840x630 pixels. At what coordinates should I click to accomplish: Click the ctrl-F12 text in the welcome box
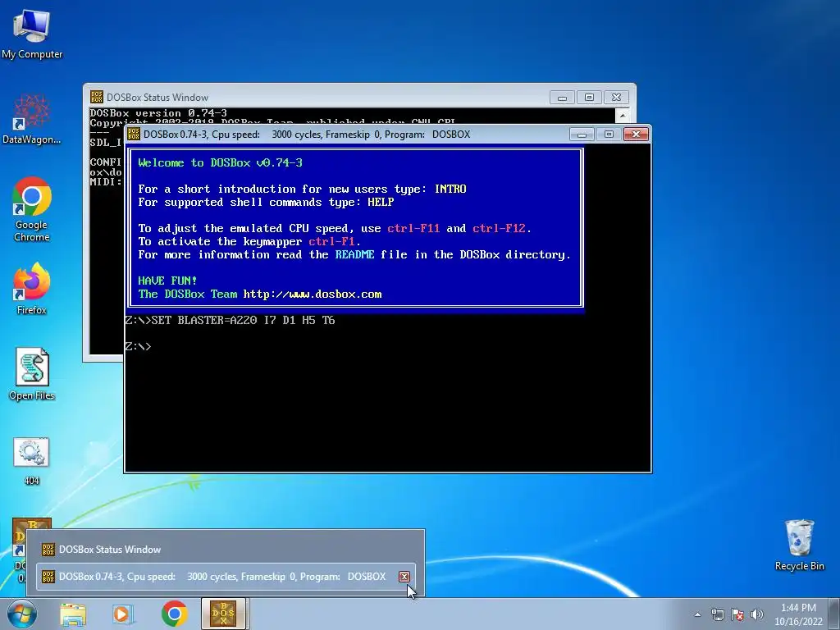(500, 228)
